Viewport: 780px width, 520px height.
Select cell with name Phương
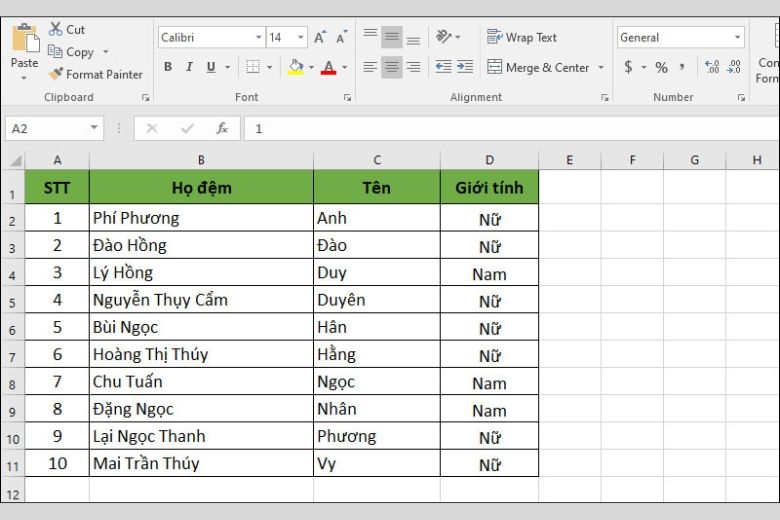tap(377, 436)
